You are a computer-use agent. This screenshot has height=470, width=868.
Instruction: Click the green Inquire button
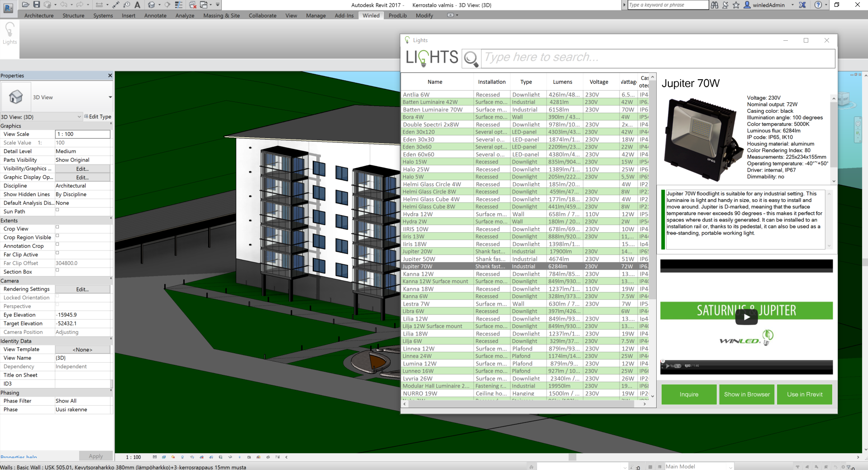(689, 394)
